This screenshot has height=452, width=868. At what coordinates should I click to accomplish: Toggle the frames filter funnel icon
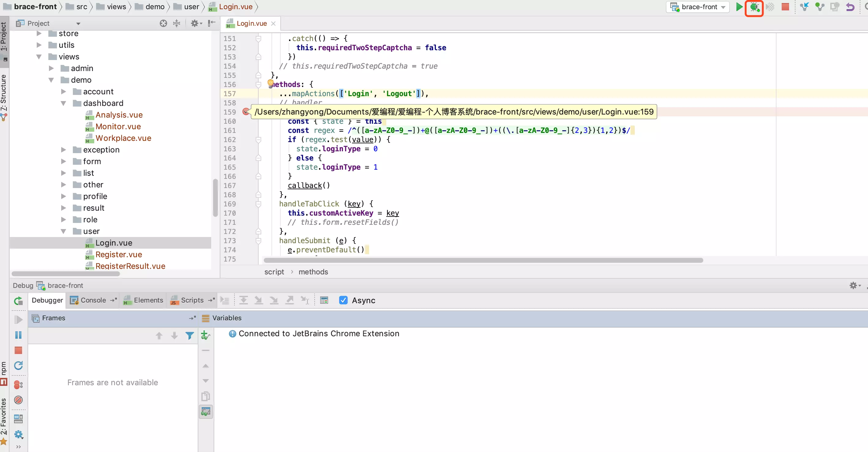tap(189, 336)
